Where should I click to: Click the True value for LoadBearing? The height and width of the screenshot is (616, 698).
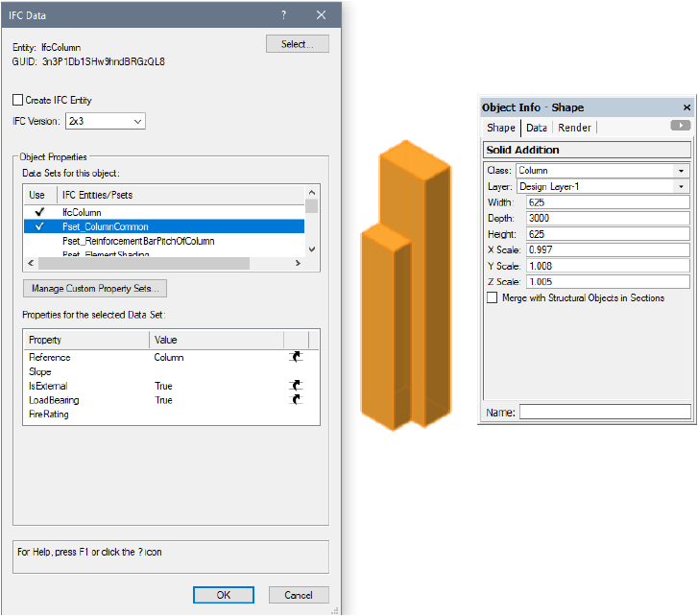click(x=163, y=400)
